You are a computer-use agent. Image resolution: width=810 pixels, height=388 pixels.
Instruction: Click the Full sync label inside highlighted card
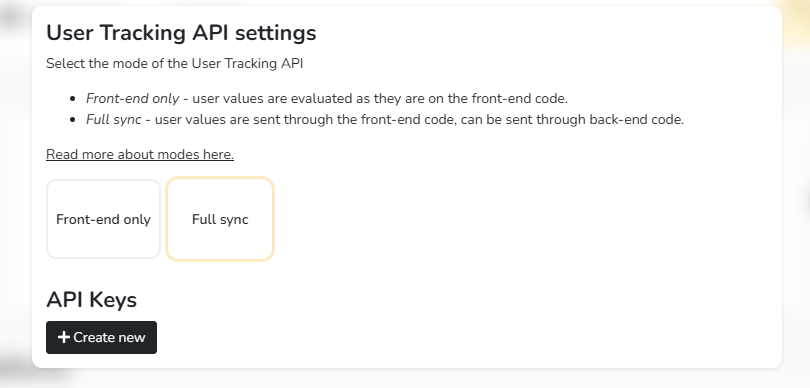[220, 219]
